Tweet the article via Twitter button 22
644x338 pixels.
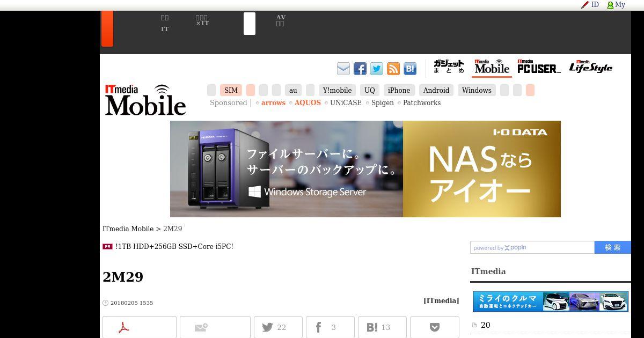click(x=278, y=327)
